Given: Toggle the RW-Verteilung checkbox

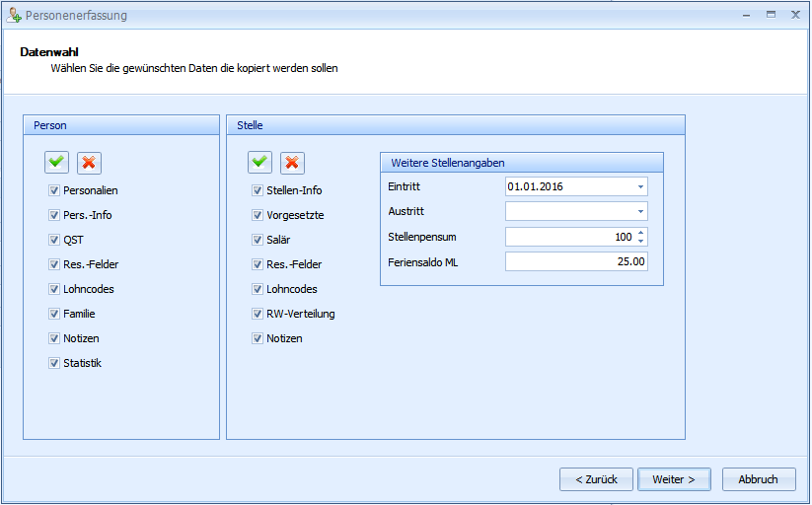Looking at the screenshot, I should click(x=258, y=314).
